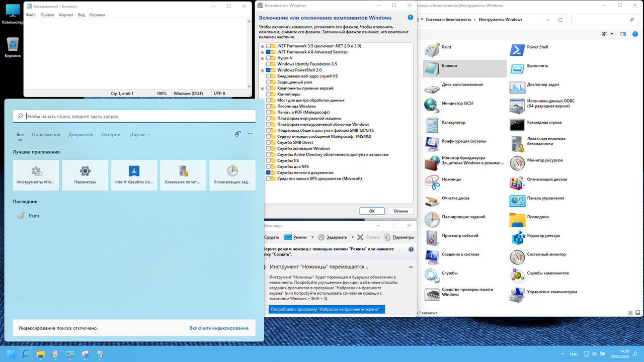644x362 pixels.
Task: Switch to Приложения tab in search
Action: [46, 135]
